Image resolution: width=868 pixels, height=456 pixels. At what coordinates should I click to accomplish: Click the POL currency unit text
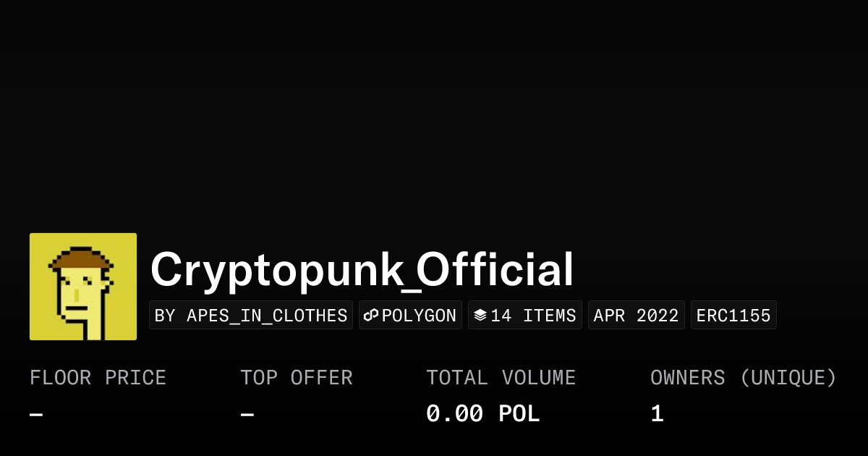click(x=519, y=414)
